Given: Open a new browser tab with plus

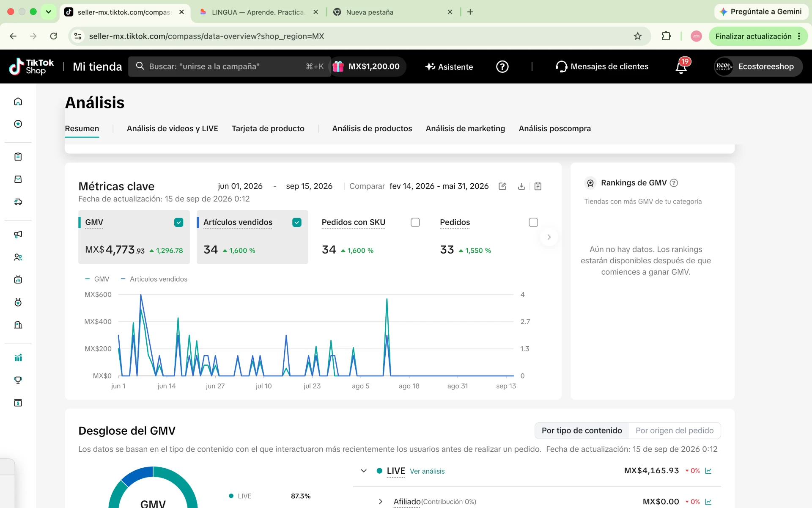Looking at the screenshot, I should [470, 12].
